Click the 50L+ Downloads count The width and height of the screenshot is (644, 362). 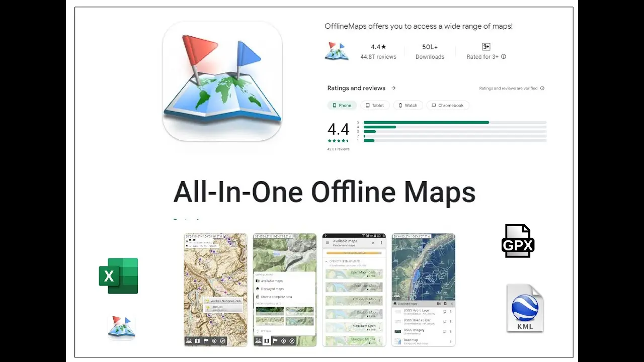(430, 47)
